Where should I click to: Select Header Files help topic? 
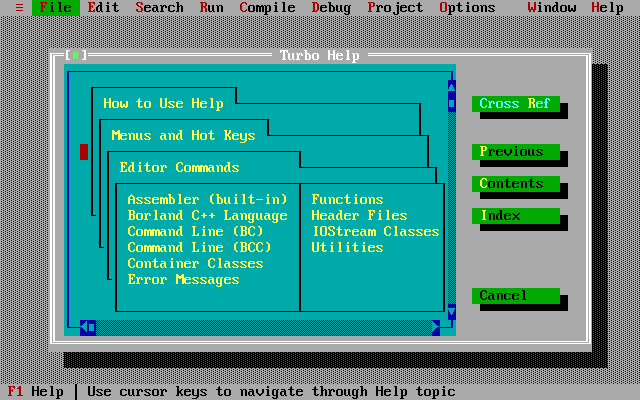(x=359, y=216)
